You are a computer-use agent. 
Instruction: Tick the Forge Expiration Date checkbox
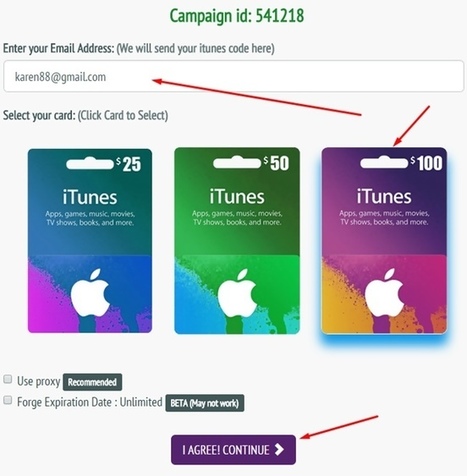(8, 400)
